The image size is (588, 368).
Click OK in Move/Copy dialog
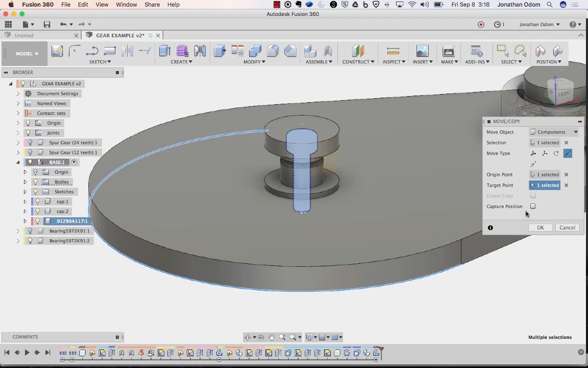click(540, 227)
